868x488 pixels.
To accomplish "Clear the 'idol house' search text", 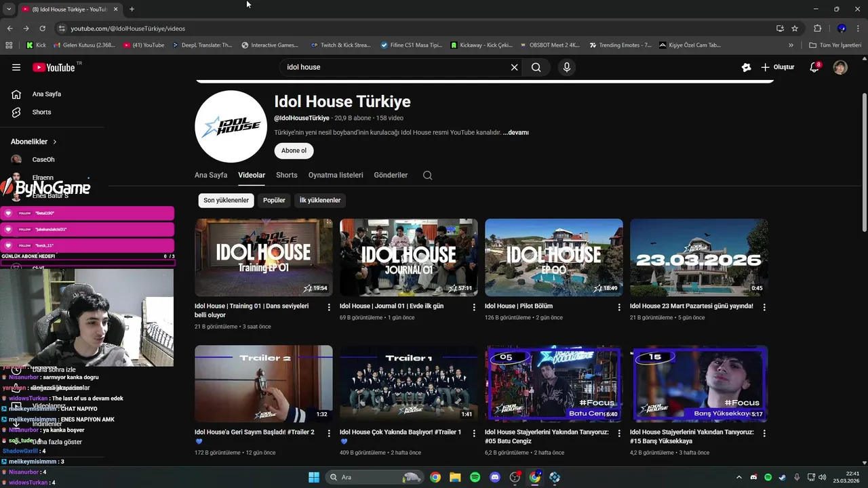I will (514, 67).
